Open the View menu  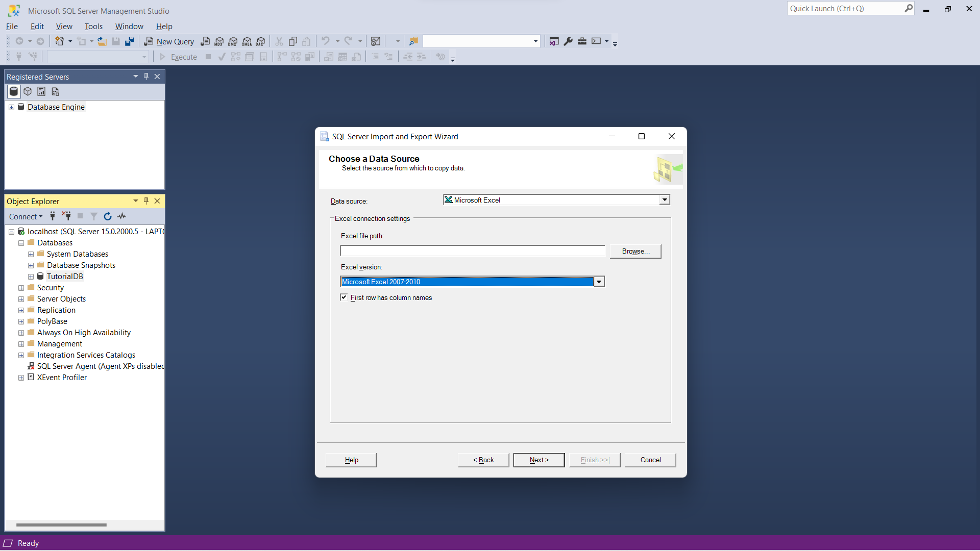(x=64, y=27)
